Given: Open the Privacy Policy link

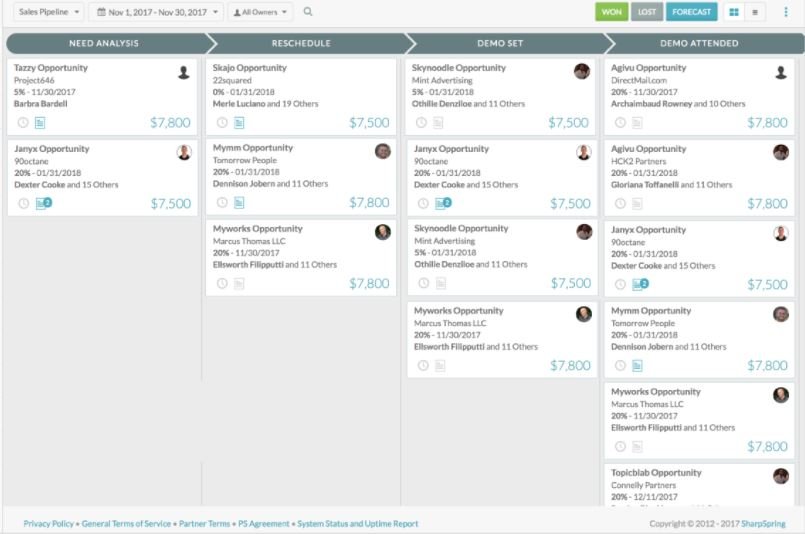Looking at the screenshot, I should pos(49,524).
